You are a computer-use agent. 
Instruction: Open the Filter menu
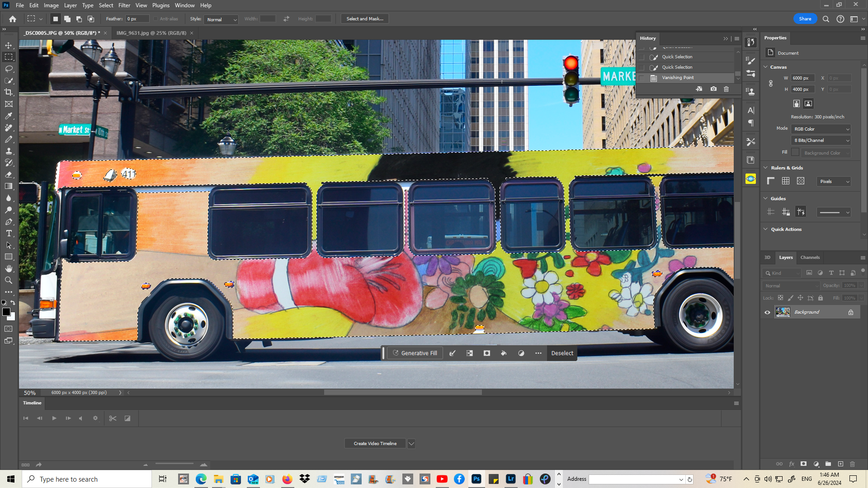pyautogui.click(x=124, y=5)
